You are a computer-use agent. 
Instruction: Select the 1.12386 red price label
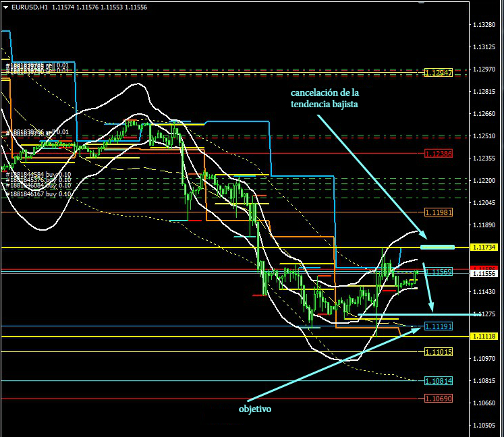439,154
